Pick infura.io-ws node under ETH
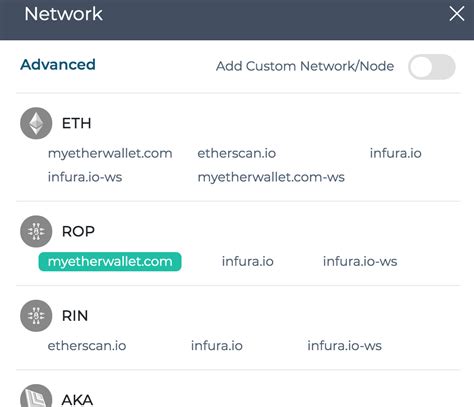Viewport: 474px width, 407px height. (x=85, y=177)
